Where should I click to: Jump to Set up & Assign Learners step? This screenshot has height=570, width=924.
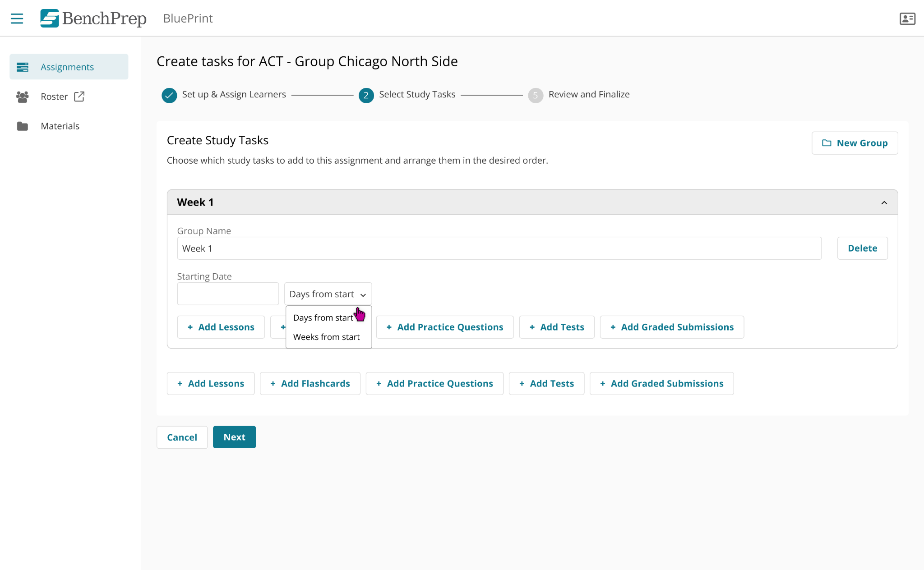point(234,94)
